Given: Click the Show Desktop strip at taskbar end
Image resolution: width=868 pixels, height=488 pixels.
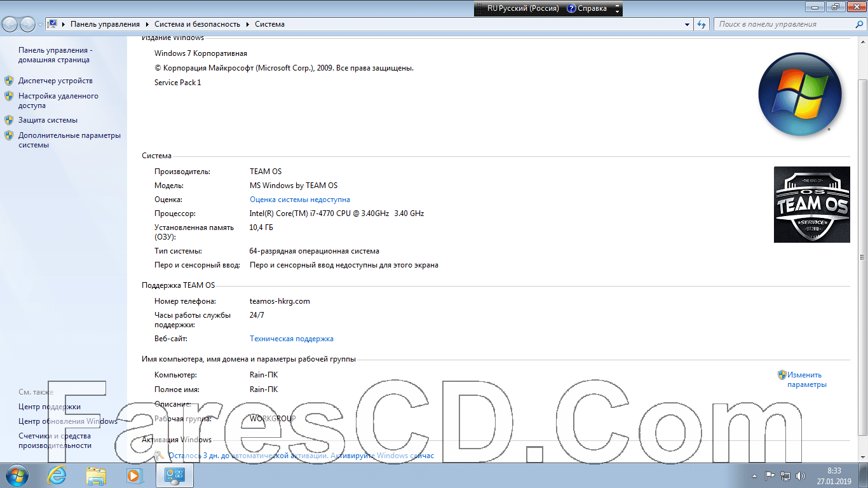Looking at the screenshot, I should 863,475.
